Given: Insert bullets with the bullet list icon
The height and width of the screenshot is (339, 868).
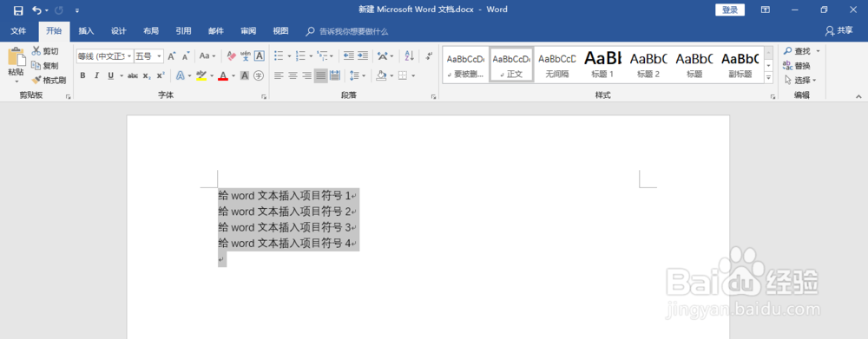Looking at the screenshot, I should pyautogui.click(x=279, y=55).
